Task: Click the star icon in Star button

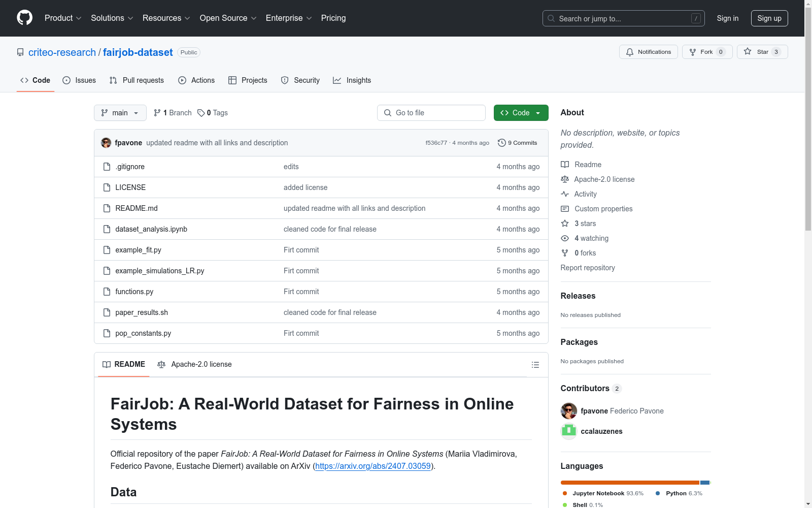Action: click(748, 51)
